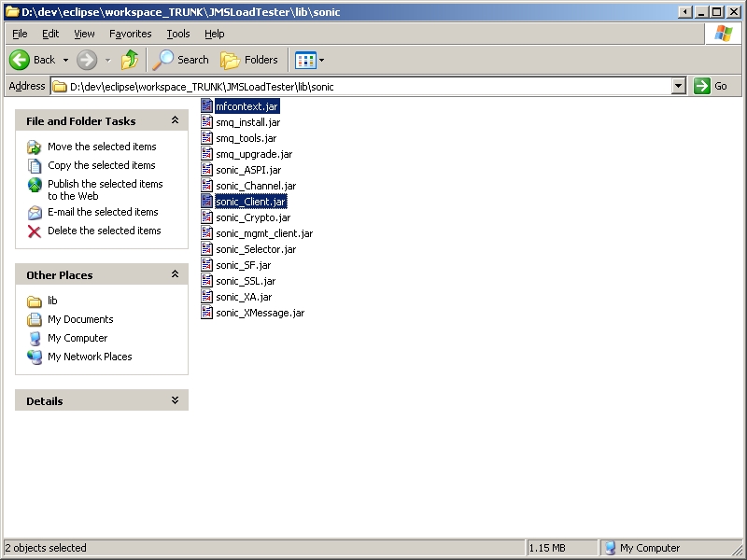Screen dimensions: 747x560
Task: Click the Views icon in toolbar
Action: [305, 60]
